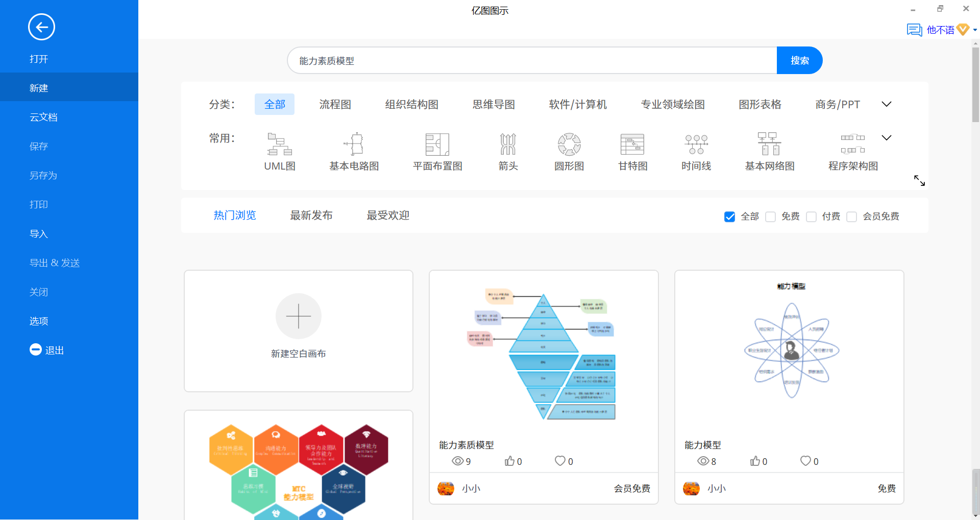Open the user account dropdown arrow

coord(975,30)
